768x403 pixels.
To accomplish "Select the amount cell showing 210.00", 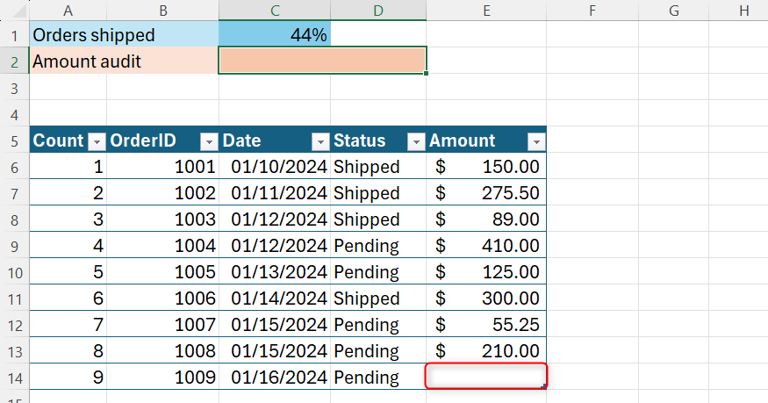I will (486, 351).
